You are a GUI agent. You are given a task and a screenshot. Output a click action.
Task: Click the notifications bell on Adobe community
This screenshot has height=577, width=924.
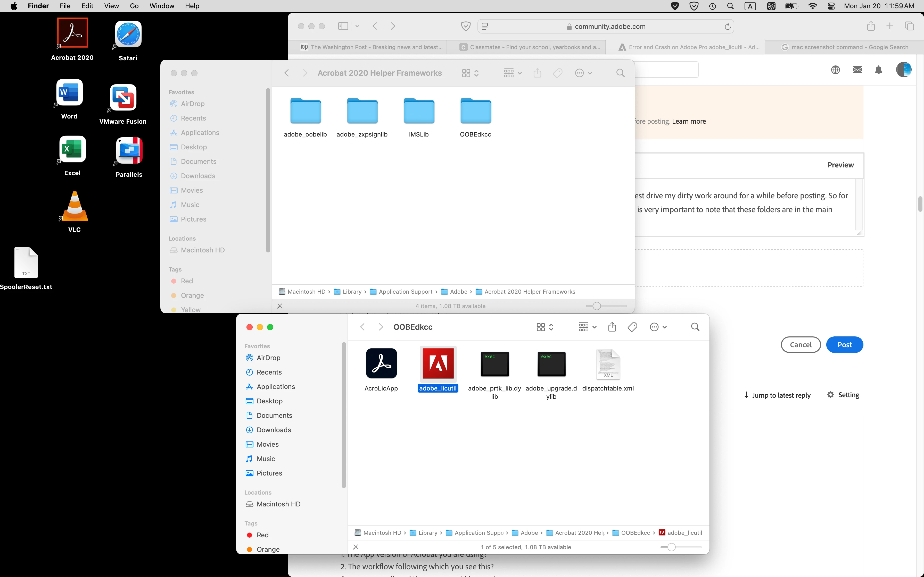click(x=878, y=70)
